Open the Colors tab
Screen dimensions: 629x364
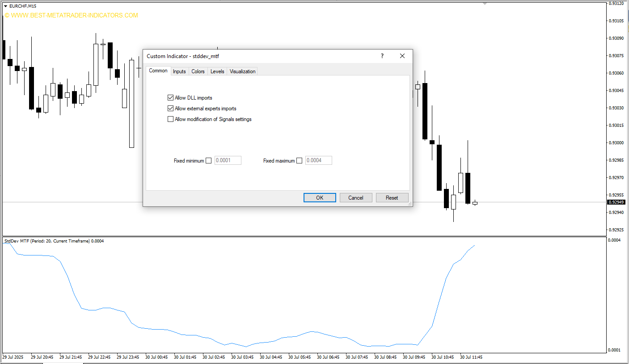(198, 71)
